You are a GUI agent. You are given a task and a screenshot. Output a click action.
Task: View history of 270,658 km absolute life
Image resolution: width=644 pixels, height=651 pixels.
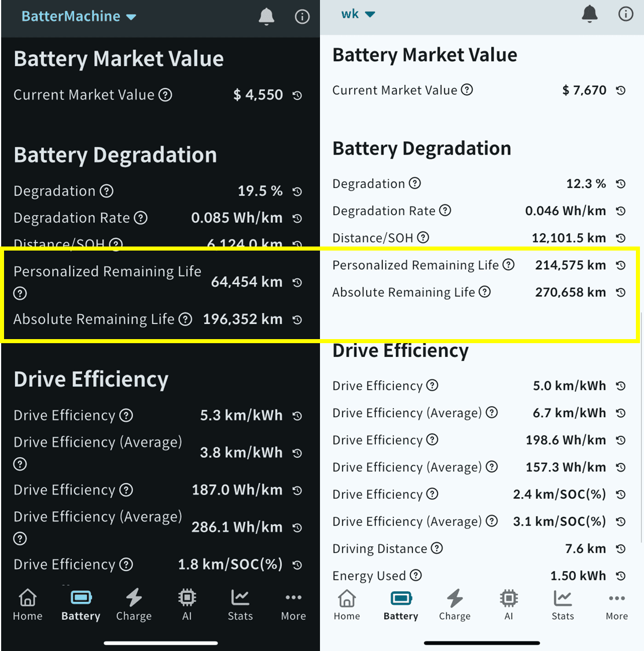pyautogui.click(x=620, y=292)
